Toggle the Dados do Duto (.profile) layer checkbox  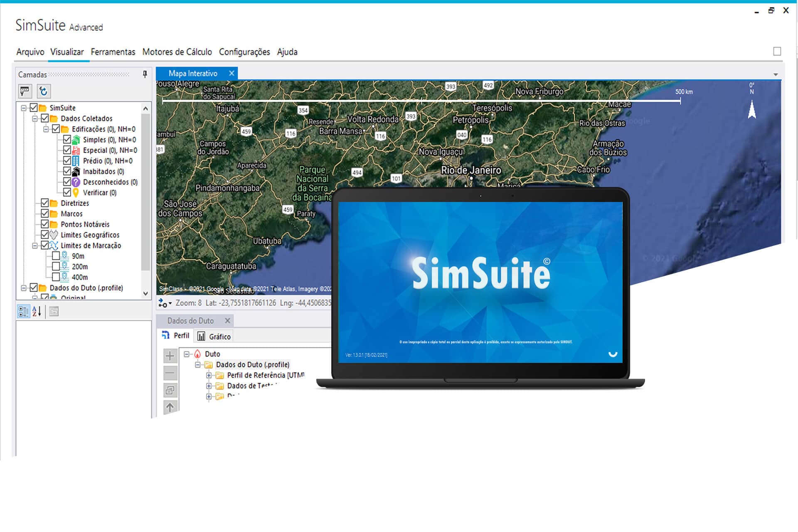(x=34, y=288)
